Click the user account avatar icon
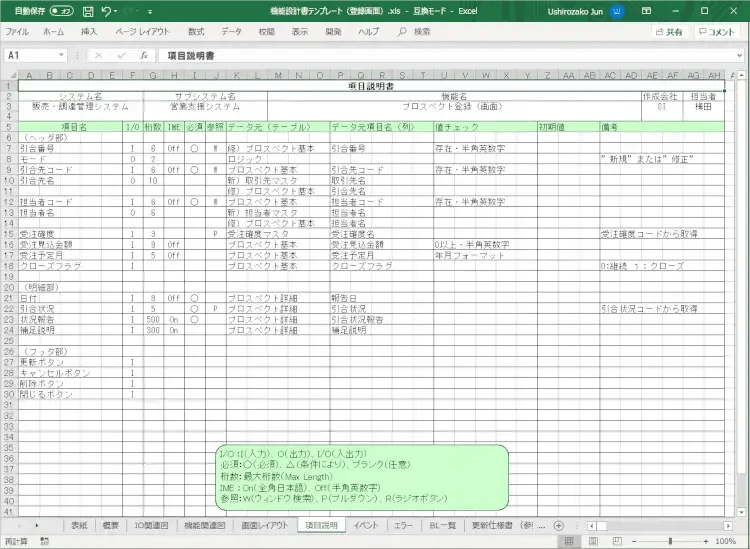750x549 pixels. pos(618,12)
